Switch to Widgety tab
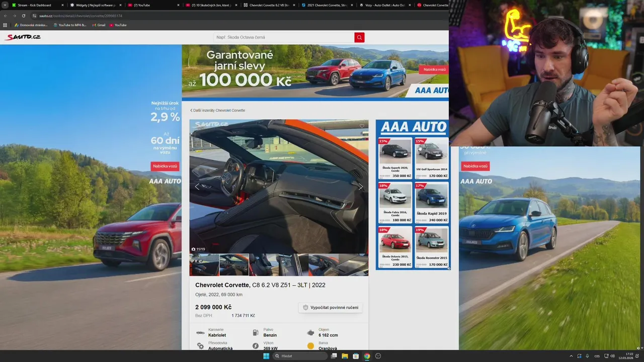644x362 pixels. coord(96,5)
